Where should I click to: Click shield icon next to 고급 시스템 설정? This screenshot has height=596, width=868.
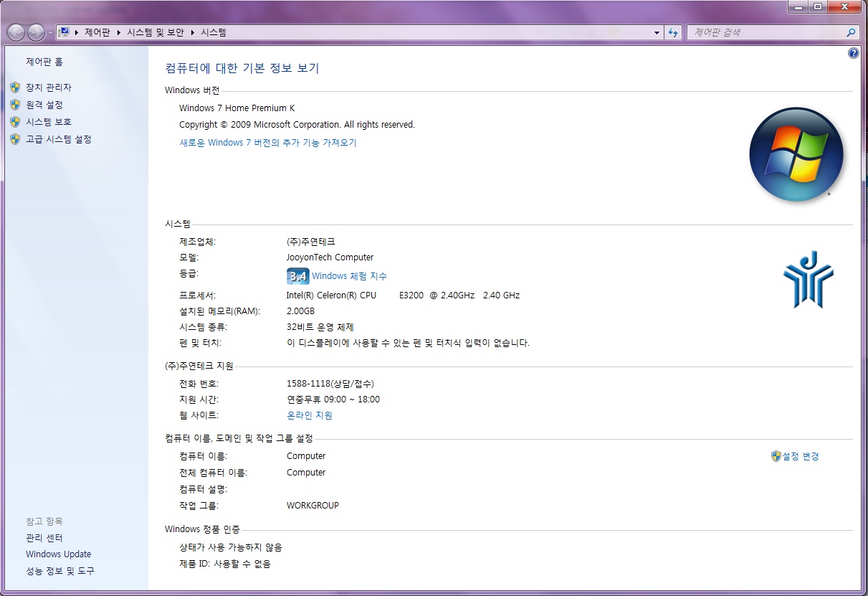[x=15, y=139]
